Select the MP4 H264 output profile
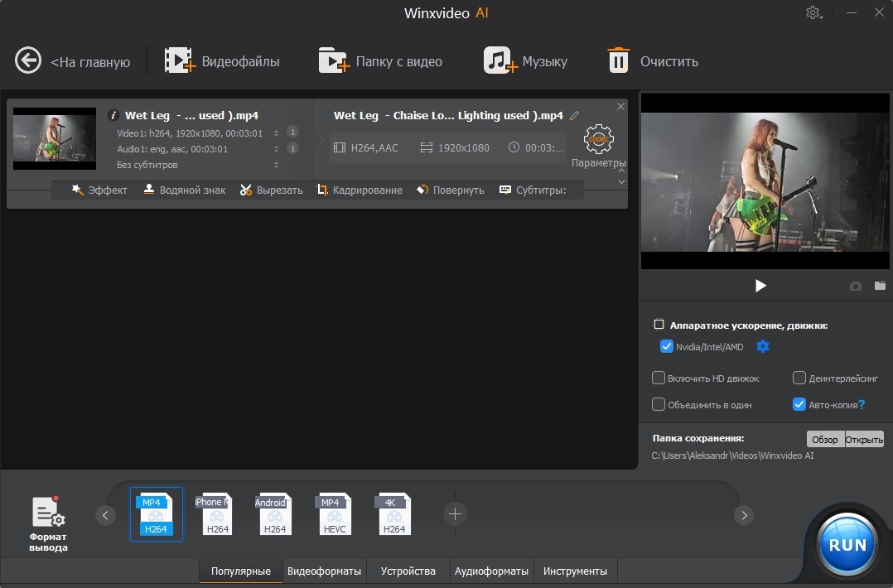 (156, 514)
